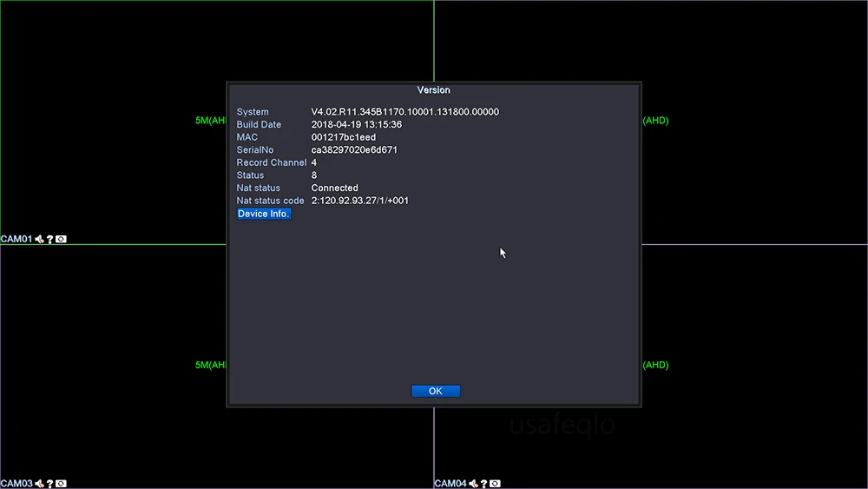Click Nat status code 2:120.92.93.27/1/+001
This screenshot has height=489, width=868.
pos(360,201)
